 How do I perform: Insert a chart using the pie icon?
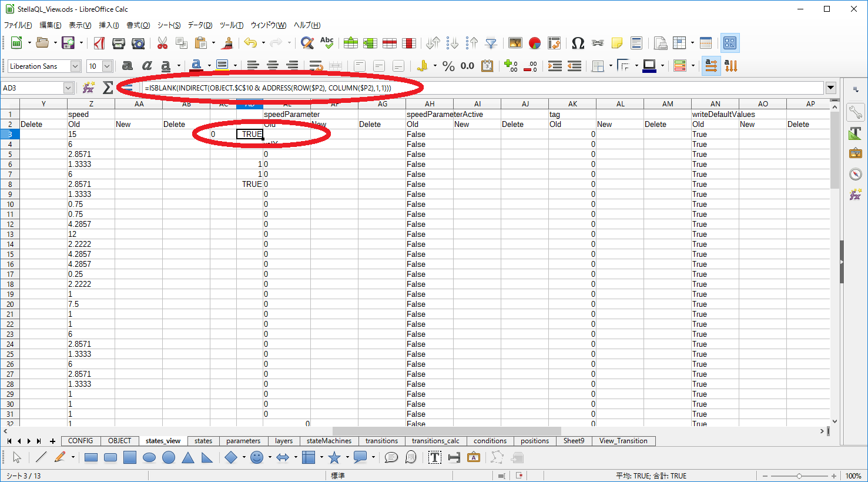535,43
